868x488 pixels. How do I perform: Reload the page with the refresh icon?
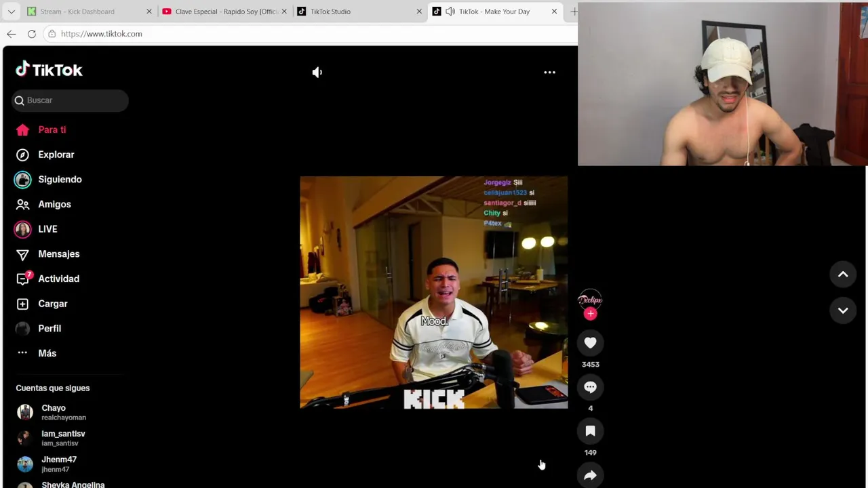click(32, 34)
